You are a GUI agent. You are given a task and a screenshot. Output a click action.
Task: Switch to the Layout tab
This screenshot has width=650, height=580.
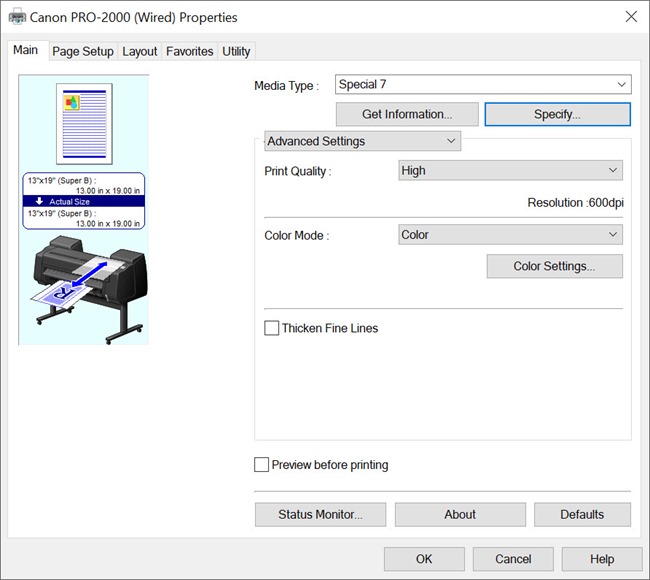(x=140, y=51)
